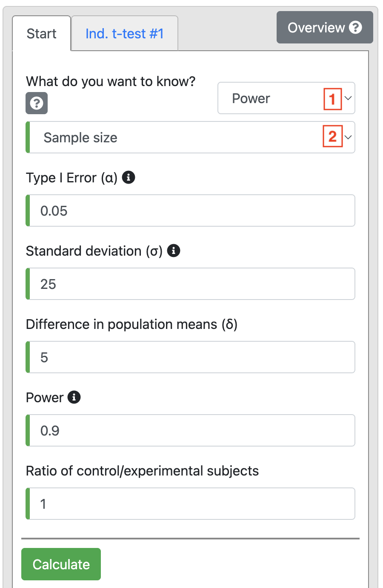Click the Overview button text
This screenshot has height=588, width=383.
[316, 28]
